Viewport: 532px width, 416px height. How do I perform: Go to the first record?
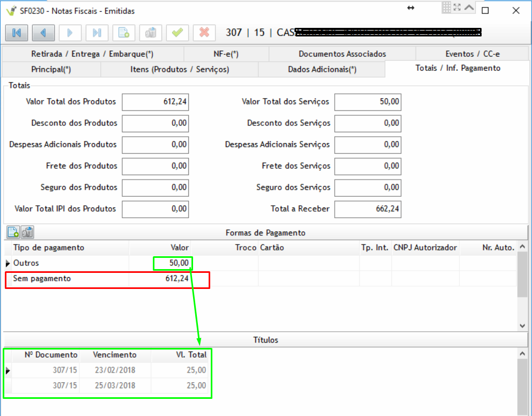click(17, 33)
